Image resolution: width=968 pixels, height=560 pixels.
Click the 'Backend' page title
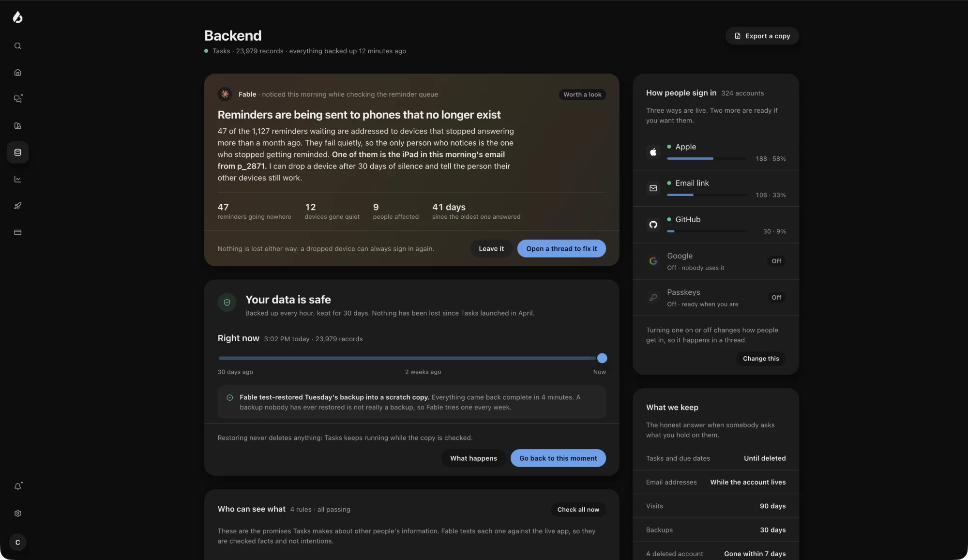pos(233,36)
